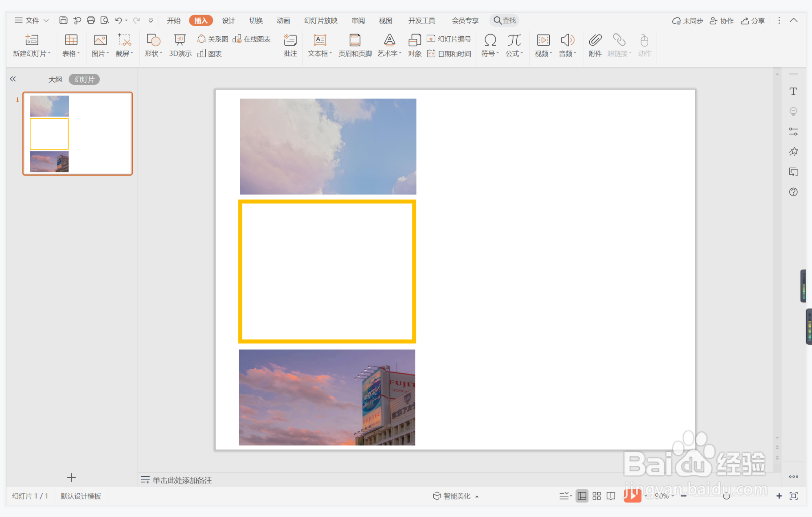Switch to normal view mode
The width and height of the screenshot is (812, 517).
click(x=582, y=496)
